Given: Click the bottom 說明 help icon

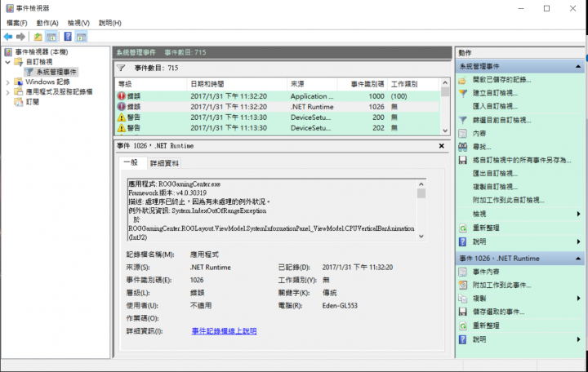Looking at the screenshot, I should (x=463, y=339).
